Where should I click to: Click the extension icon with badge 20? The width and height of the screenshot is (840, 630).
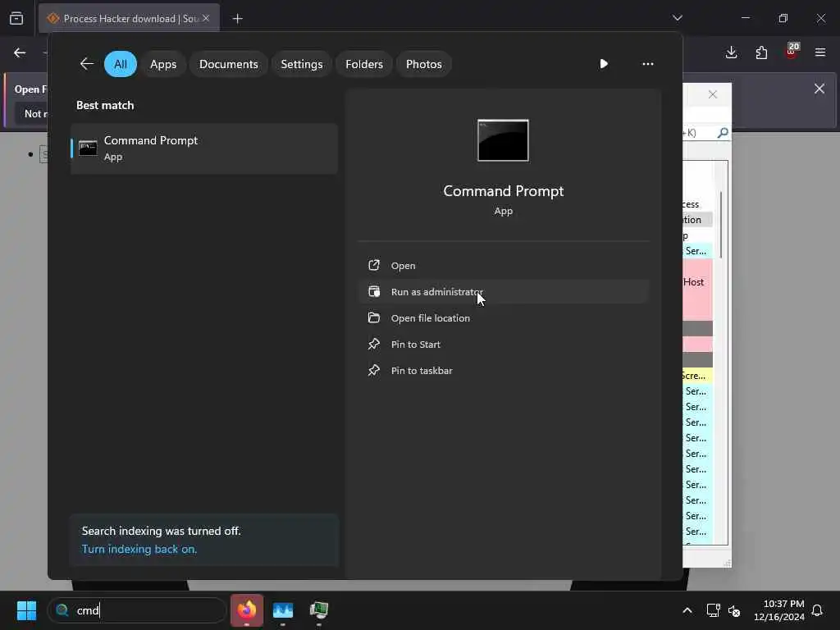click(792, 52)
